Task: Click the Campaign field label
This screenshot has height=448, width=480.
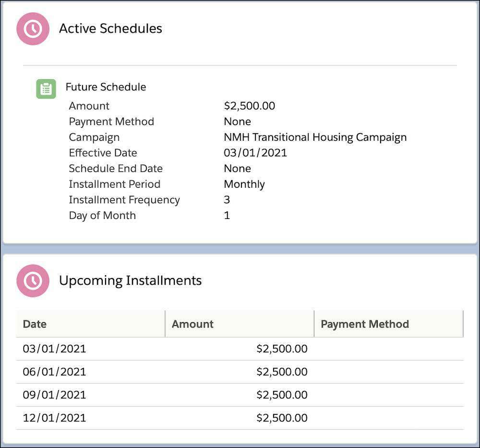Action: coord(94,137)
